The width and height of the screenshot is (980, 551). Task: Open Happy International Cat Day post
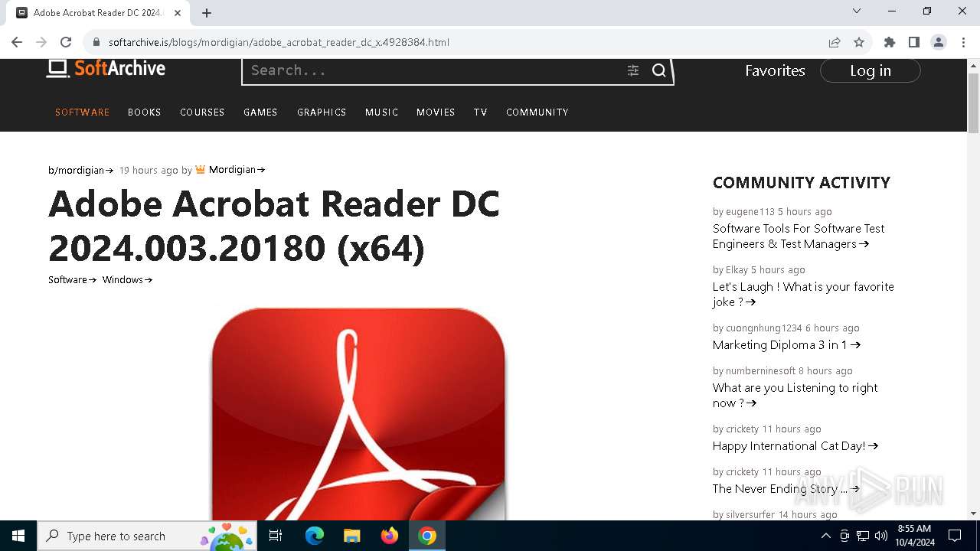pos(795,445)
